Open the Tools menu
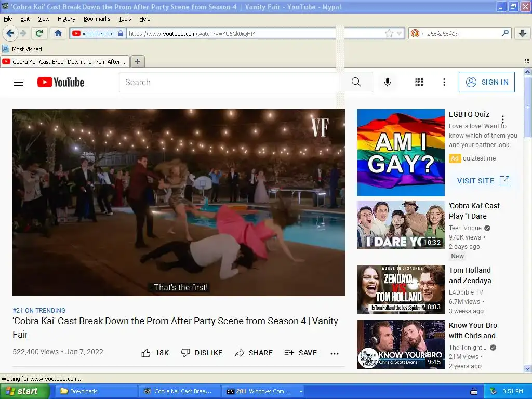 [x=125, y=19]
